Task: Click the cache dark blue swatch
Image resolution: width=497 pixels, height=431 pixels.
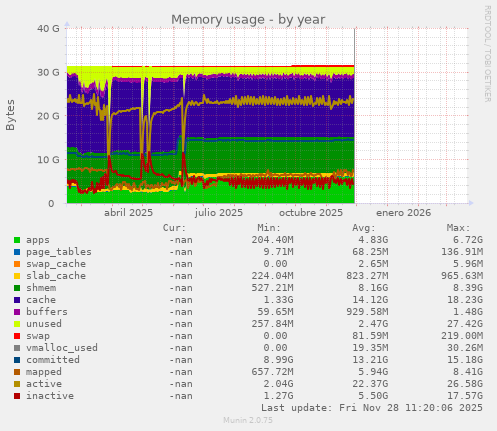Action: [17, 300]
